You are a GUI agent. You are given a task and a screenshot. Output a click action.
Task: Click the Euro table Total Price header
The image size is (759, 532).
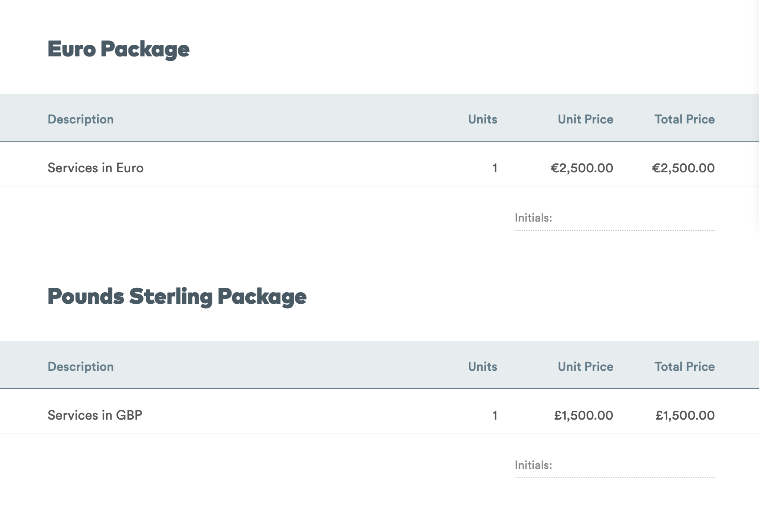click(685, 119)
